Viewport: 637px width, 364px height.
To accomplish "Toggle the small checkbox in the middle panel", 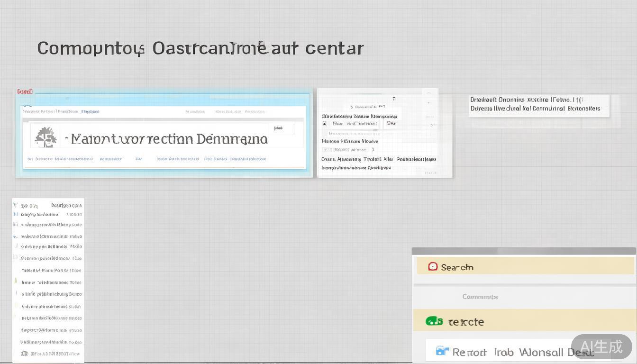I will click(x=325, y=124).
